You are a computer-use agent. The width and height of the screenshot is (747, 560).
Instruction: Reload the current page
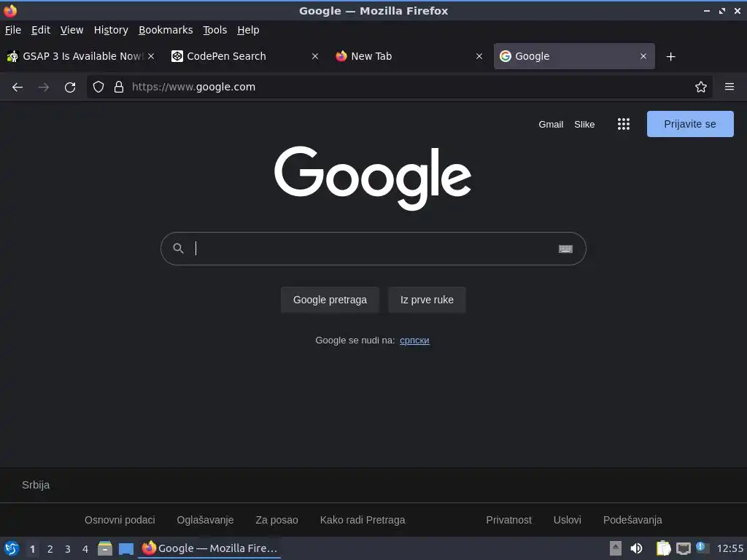pyautogui.click(x=70, y=87)
